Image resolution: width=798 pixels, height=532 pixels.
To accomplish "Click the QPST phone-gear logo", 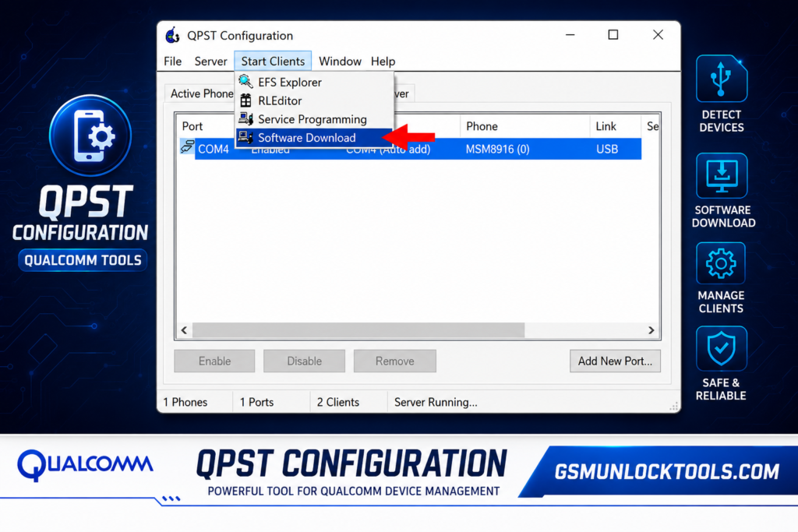I will click(90, 136).
